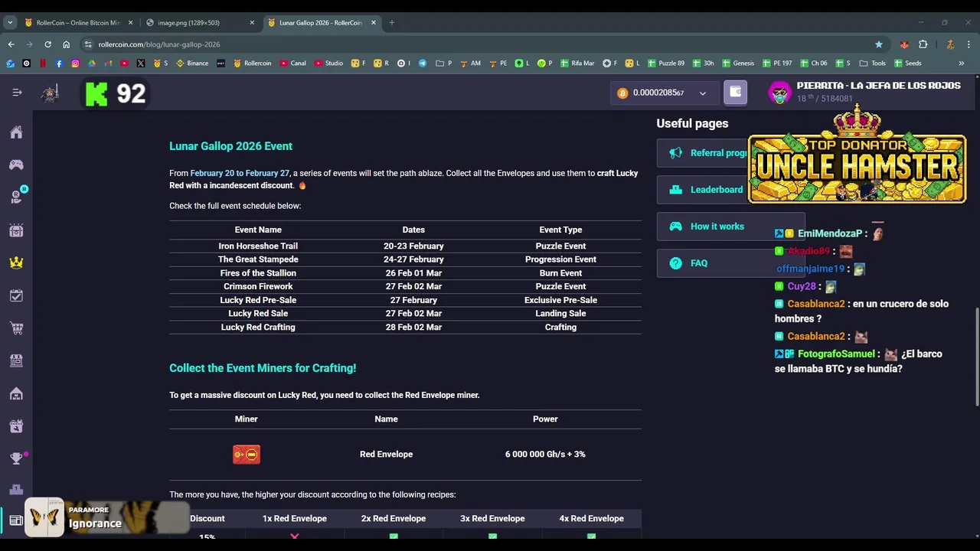Open the Genesis bookmark
The image size is (980, 551).
[x=738, y=64]
